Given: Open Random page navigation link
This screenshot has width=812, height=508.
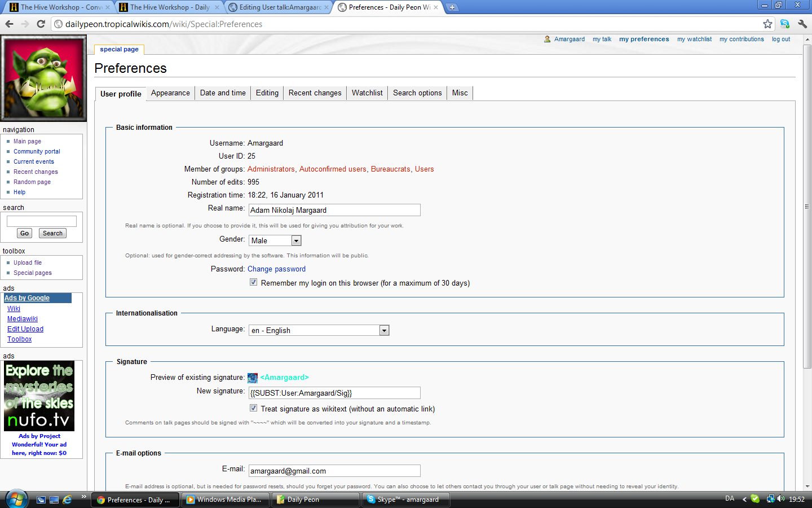Looking at the screenshot, I should click(x=32, y=182).
